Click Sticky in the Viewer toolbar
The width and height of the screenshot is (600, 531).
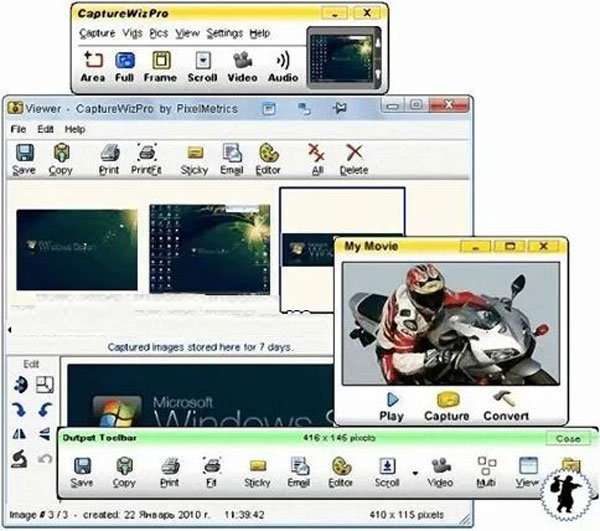[x=194, y=159]
